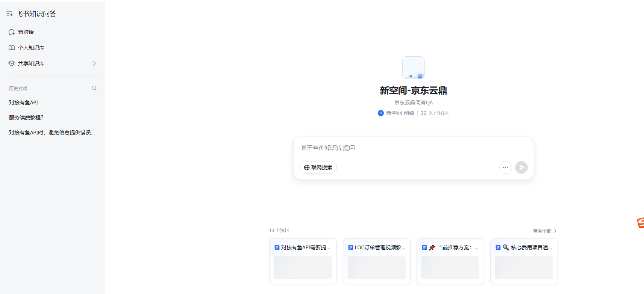Click the 20 人已加入 member count

[435, 113]
